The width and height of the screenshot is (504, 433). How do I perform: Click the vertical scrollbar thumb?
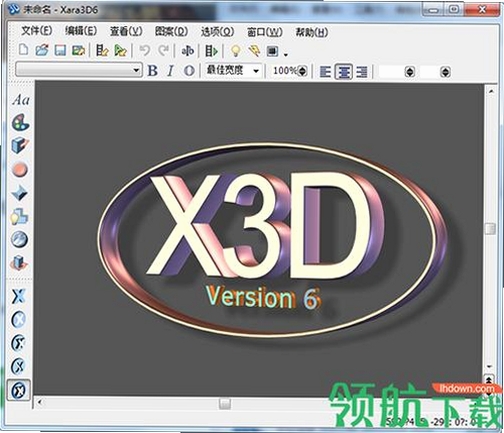click(490, 228)
